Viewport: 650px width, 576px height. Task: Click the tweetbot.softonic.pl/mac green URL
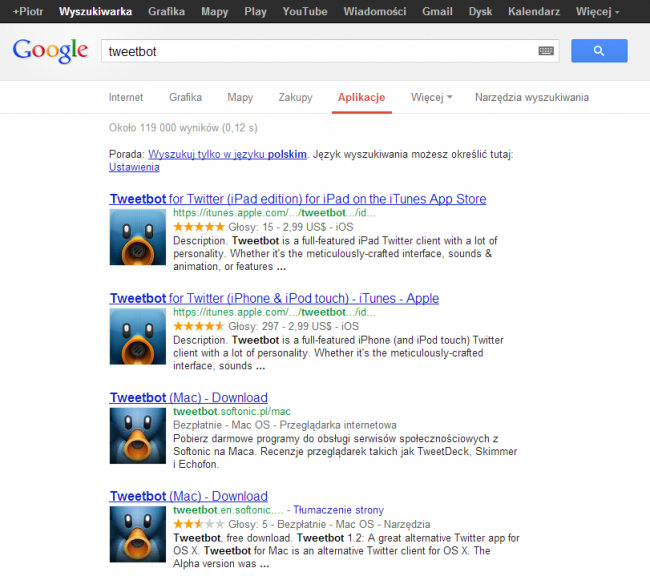coord(232,411)
